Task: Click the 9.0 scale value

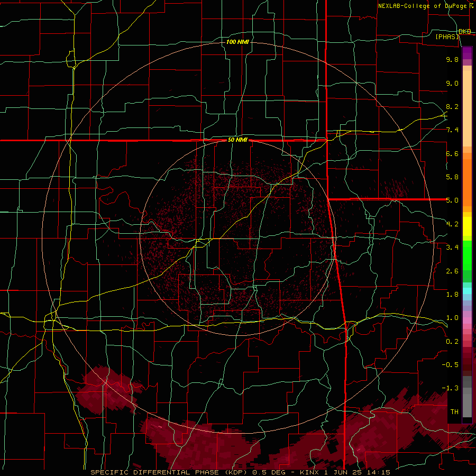Action: (x=452, y=83)
